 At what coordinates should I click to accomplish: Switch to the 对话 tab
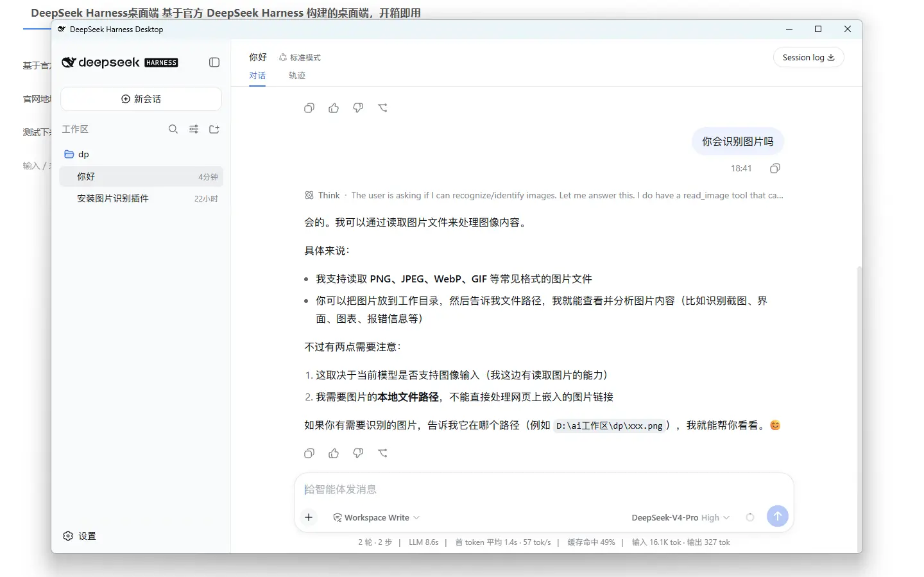257,76
